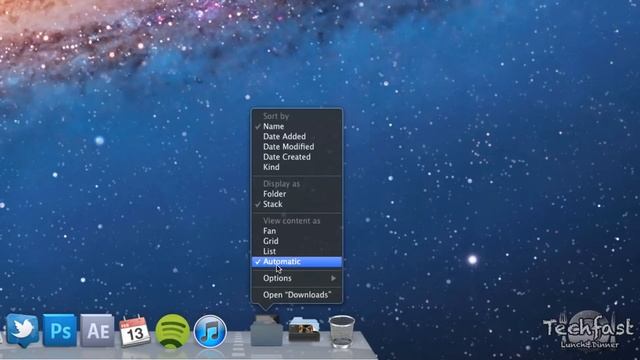Viewport: 640px width, 360px height.
Task: Display Downloads as a Stack
Action: [297, 204]
